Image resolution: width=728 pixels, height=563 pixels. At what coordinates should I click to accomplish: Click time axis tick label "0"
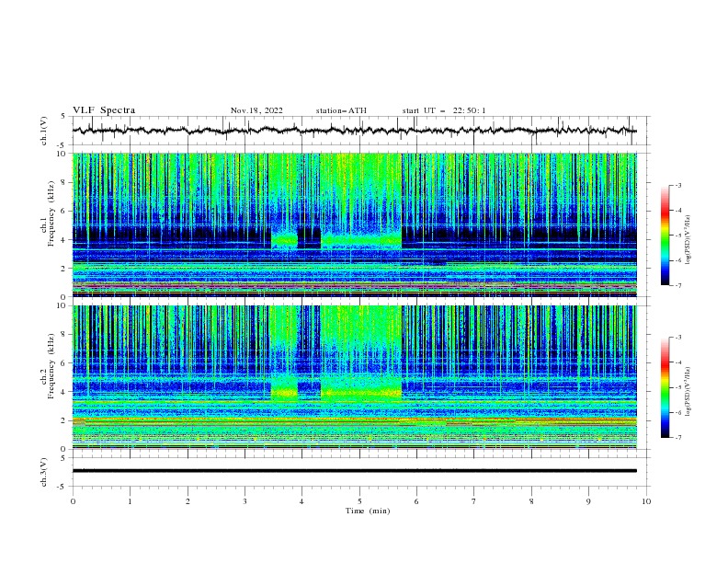click(73, 501)
